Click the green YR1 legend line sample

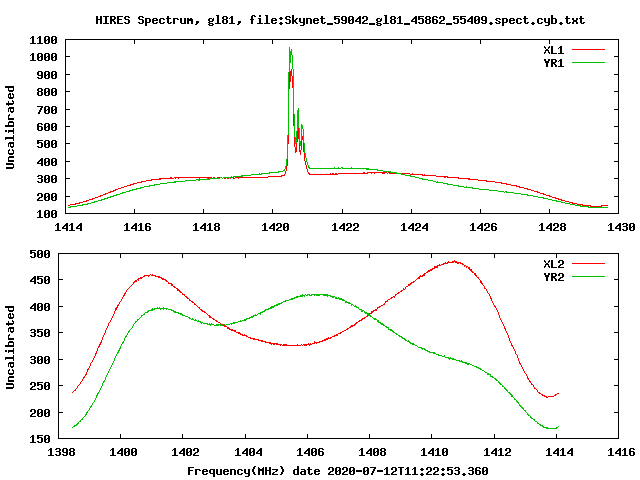point(588,63)
